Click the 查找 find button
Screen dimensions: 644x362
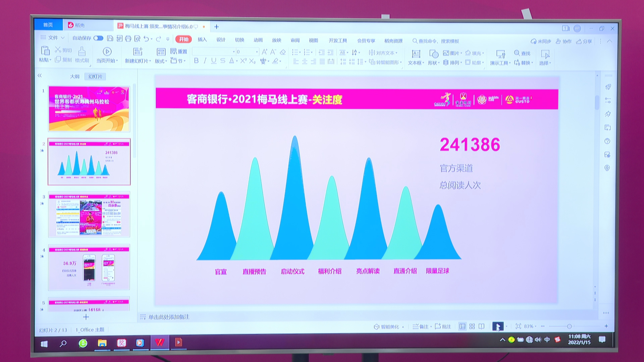(522, 53)
